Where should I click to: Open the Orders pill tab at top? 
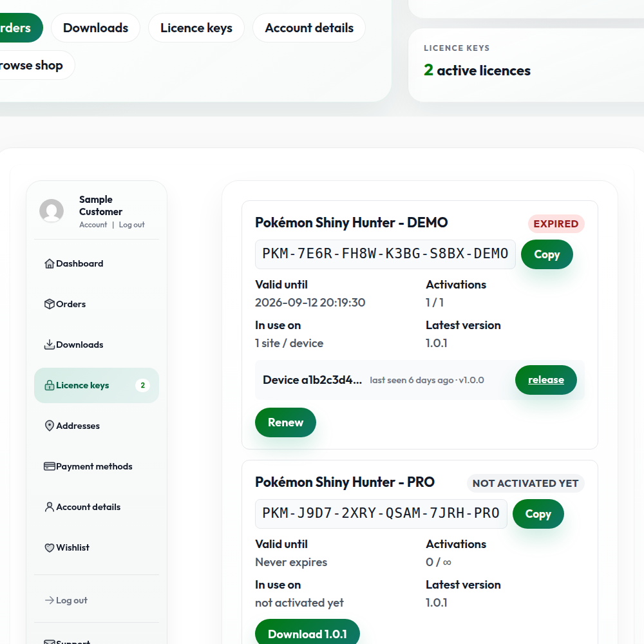21,28
